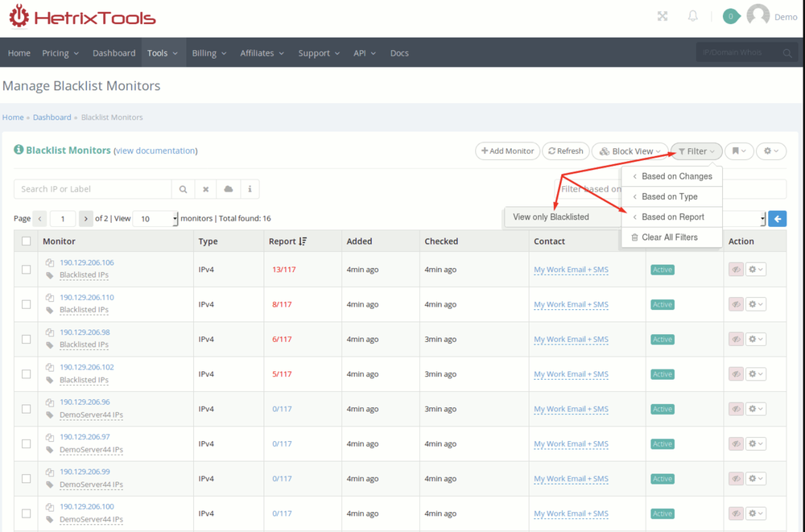Open the view documentation link

[155, 151]
